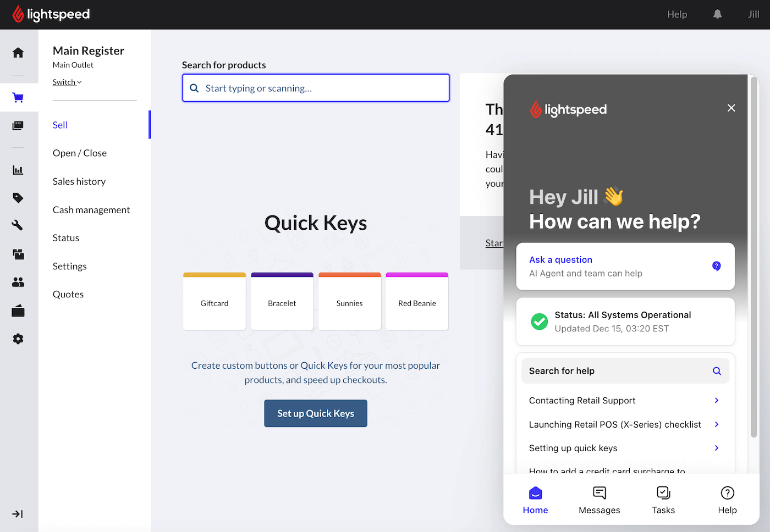This screenshot has height=532, width=770.
Task: Select Sell in the register menu
Action: coord(60,125)
